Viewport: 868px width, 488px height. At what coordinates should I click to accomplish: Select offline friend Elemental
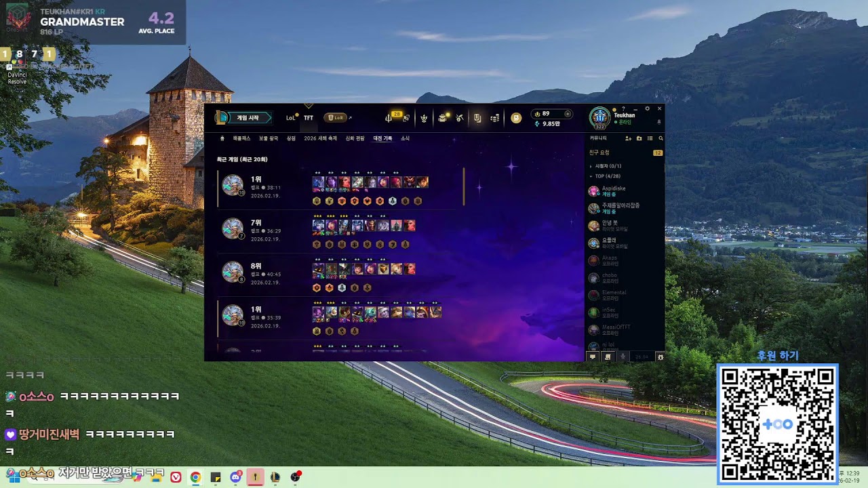click(x=625, y=296)
